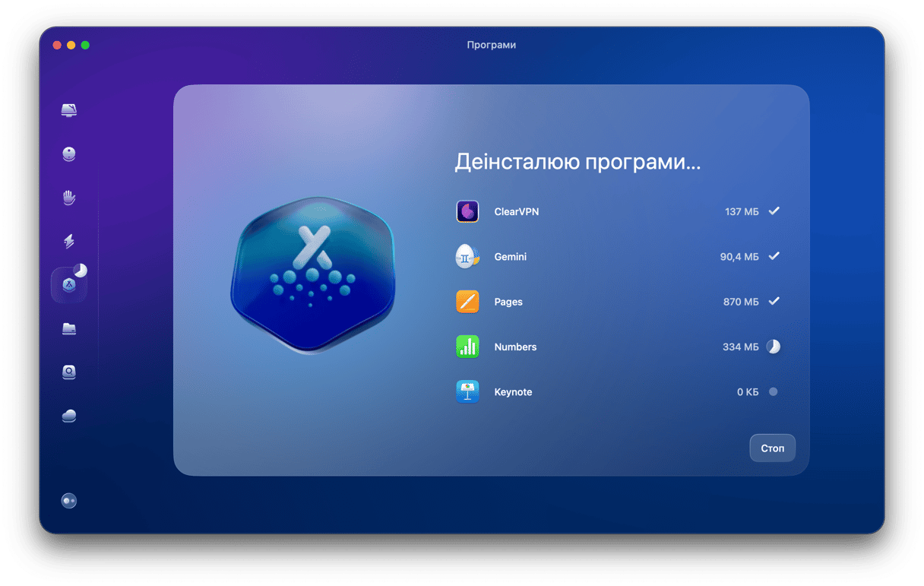The image size is (924, 586).
Task: Open the My Clutter folder icon in sidebar
Action: pos(69,328)
